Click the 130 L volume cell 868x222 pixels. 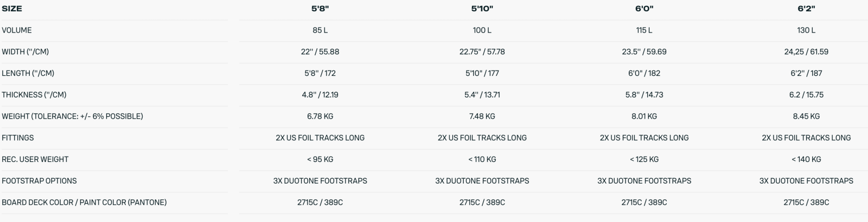point(806,30)
